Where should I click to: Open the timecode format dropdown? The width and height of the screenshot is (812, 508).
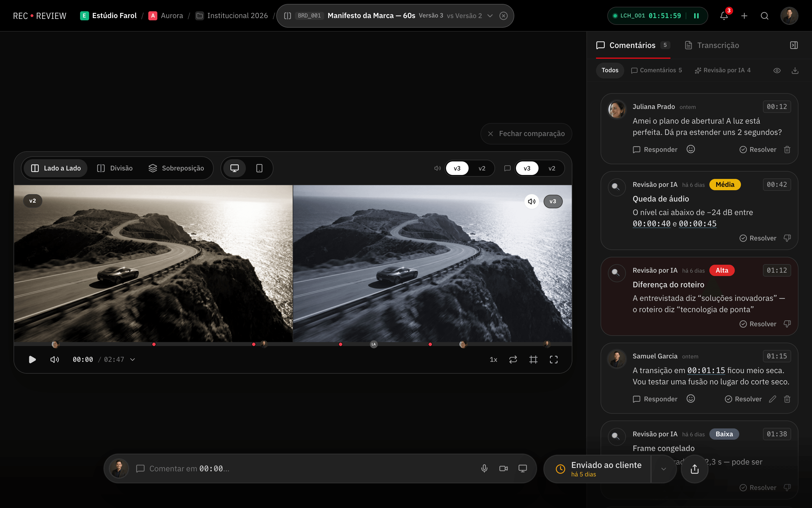point(133,360)
